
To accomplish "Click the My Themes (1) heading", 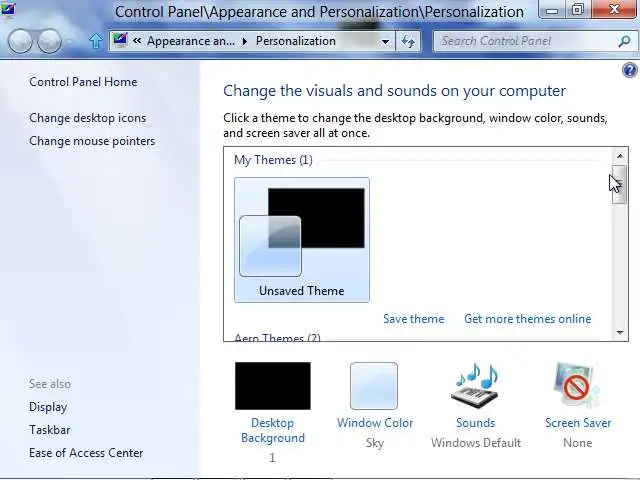I will point(273,160).
